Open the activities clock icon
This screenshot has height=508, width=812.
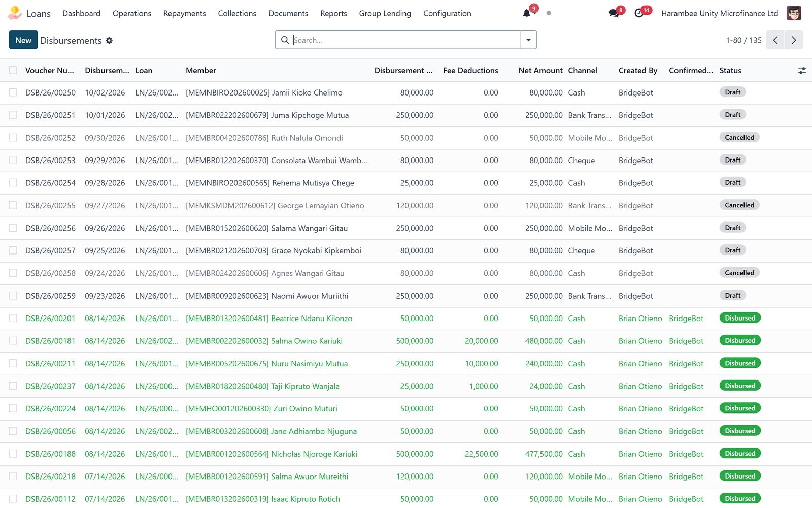tap(639, 13)
